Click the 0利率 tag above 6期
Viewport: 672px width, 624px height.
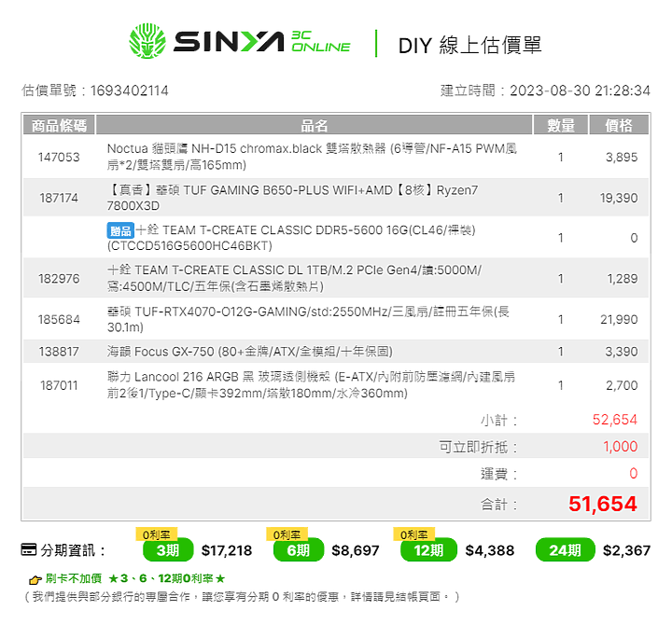[x=287, y=534]
